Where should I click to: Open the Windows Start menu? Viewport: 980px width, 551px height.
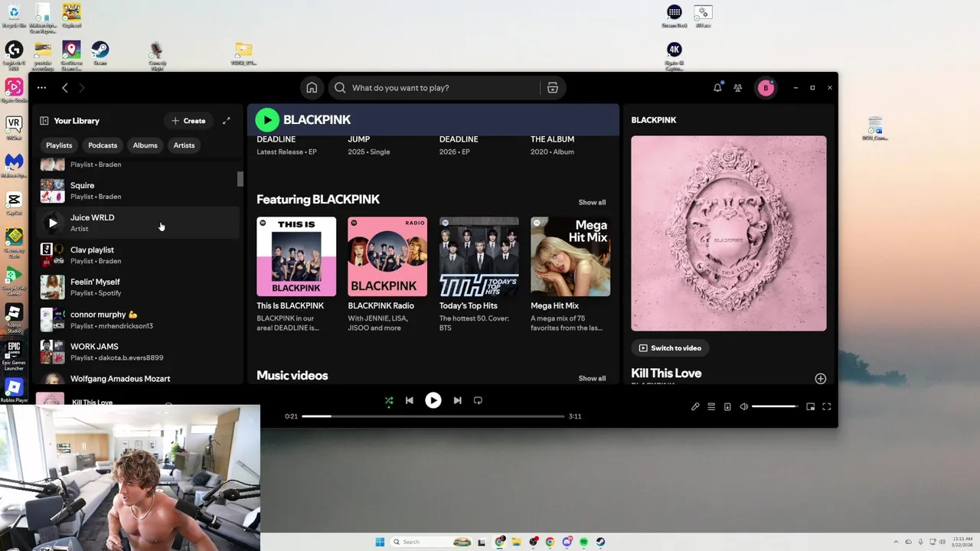click(x=380, y=542)
